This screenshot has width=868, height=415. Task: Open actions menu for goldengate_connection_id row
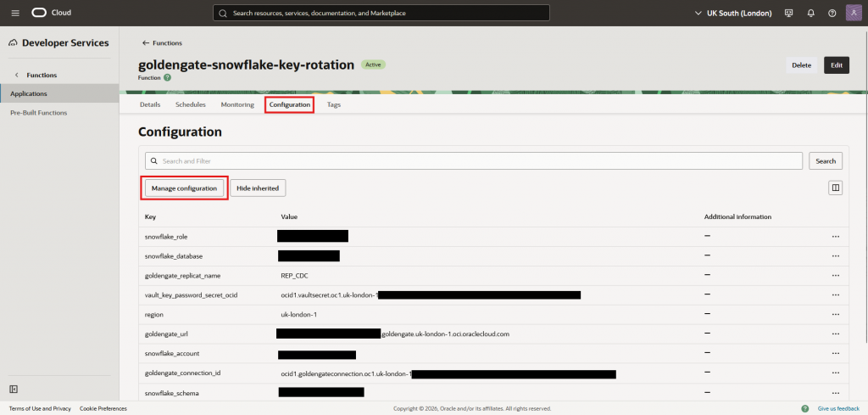tap(835, 373)
